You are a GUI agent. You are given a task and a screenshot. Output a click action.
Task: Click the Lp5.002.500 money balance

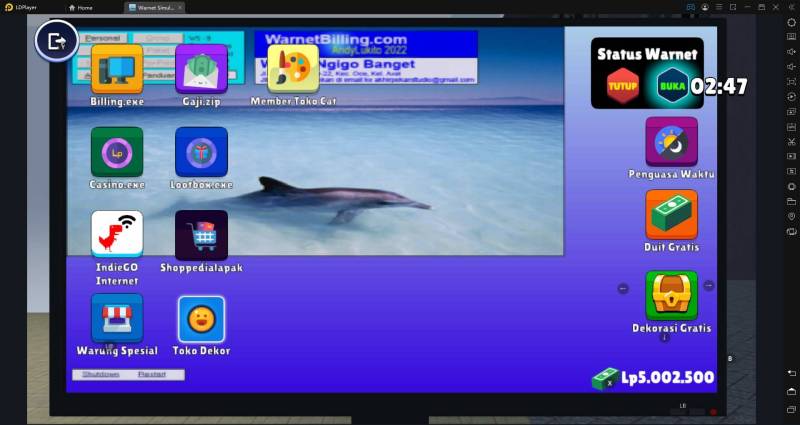pos(667,378)
